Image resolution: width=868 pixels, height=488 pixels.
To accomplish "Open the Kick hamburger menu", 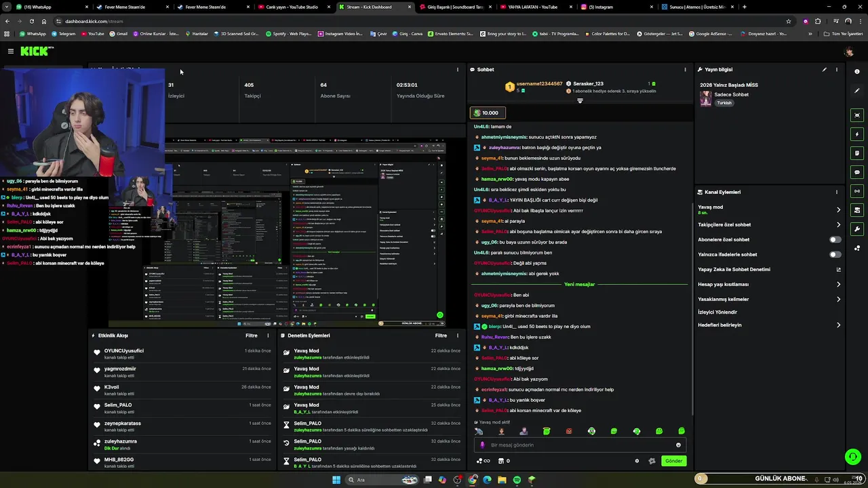I will point(11,51).
